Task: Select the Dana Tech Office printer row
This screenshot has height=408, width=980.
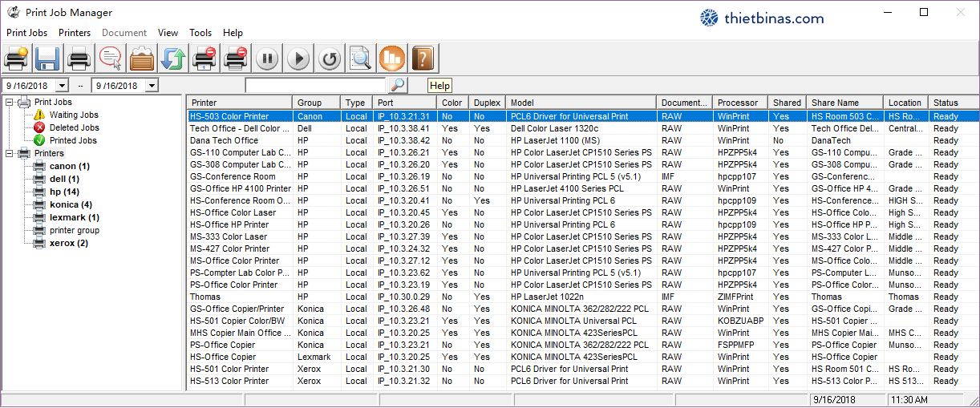Action: 582,140
